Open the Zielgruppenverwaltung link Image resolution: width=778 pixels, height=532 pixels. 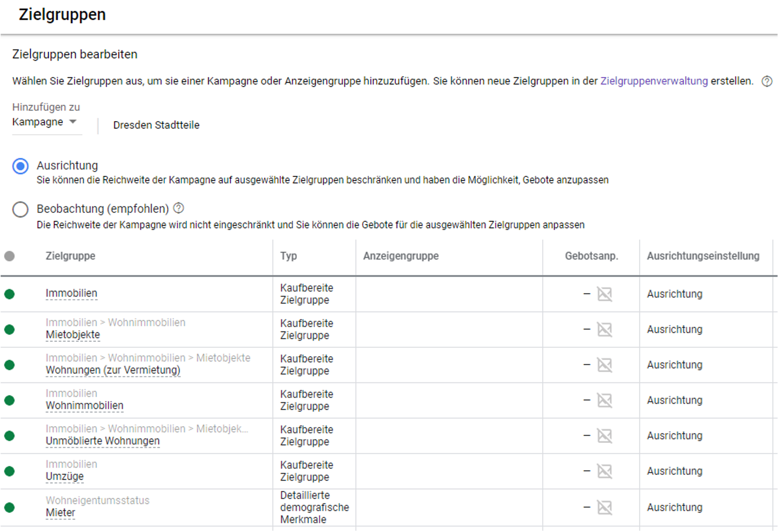click(x=654, y=81)
